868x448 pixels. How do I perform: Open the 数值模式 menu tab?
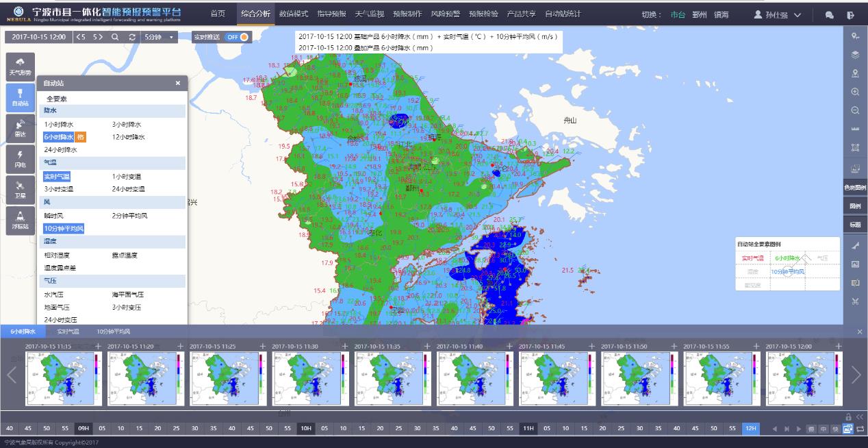[x=294, y=14]
